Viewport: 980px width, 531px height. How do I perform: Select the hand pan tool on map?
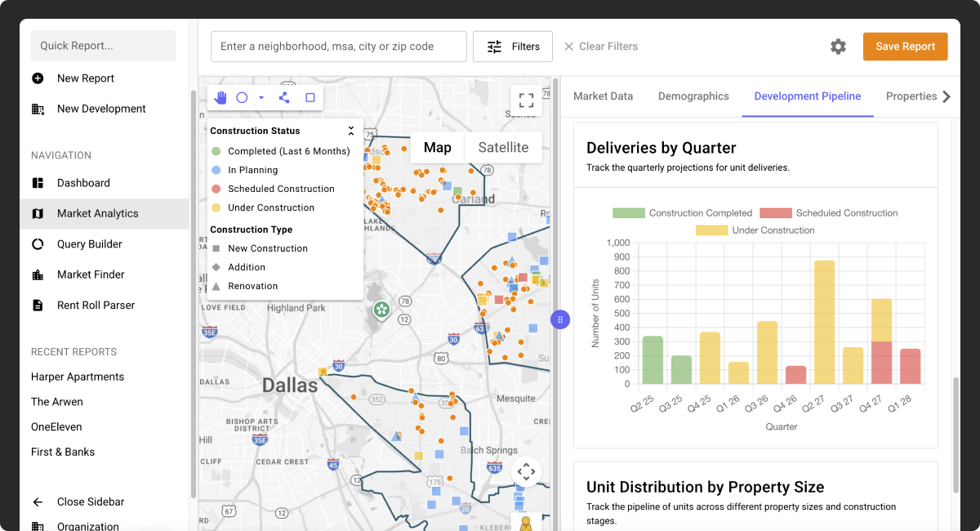[220, 98]
